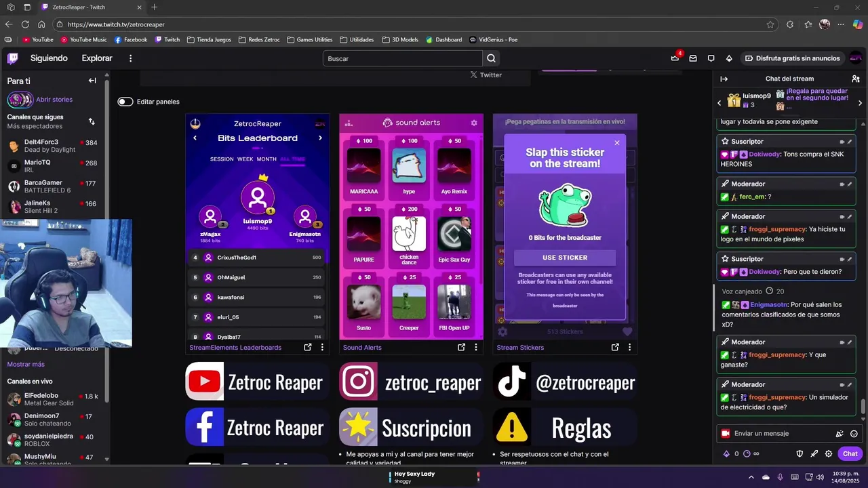Open the chat community users icon
This screenshot has height=488, width=868.
[x=856, y=79]
